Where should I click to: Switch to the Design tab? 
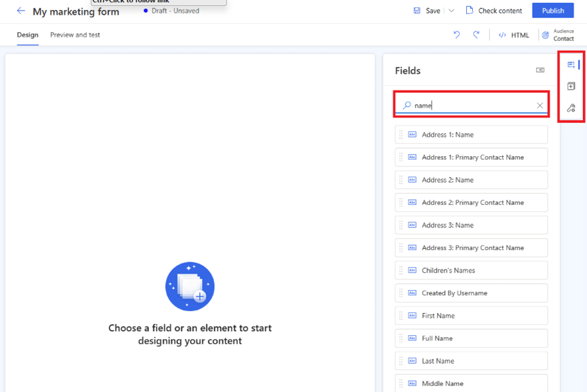(x=28, y=35)
